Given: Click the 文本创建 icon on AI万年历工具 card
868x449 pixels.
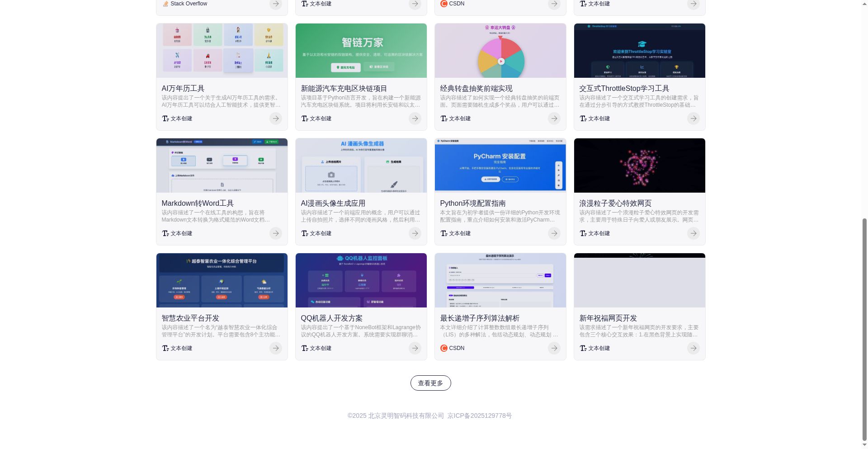Looking at the screenshot, I should coord(165,118).
